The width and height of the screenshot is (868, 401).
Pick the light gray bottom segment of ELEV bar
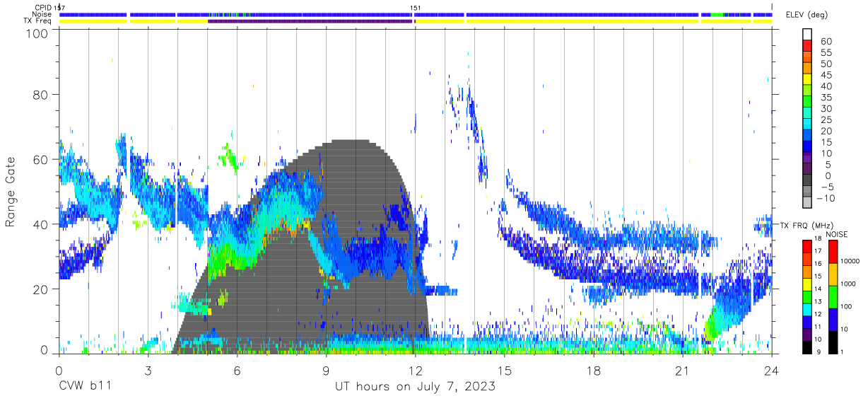[807, 203]
